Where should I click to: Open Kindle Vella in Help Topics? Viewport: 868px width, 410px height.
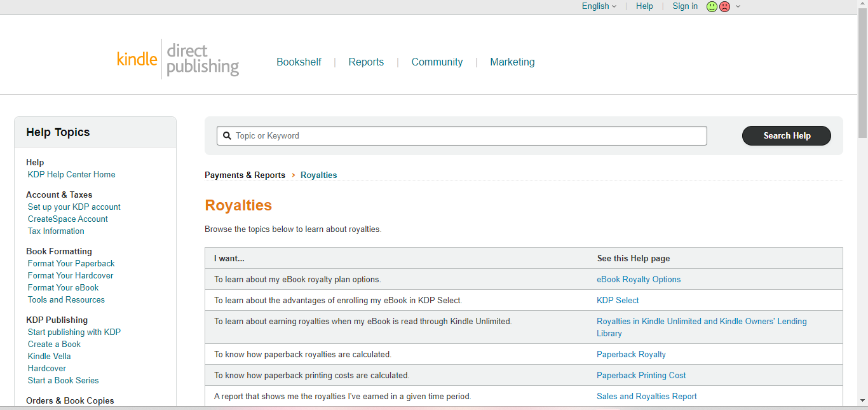(49, 356)
